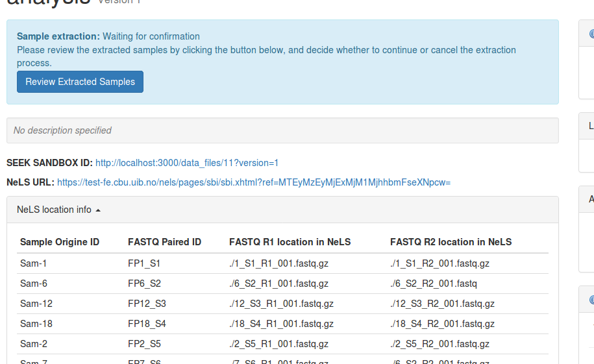Open the SEEK SANDBOX ID localhost link
The height and width of the screenshot is (364, 594).
click(187, 163)
